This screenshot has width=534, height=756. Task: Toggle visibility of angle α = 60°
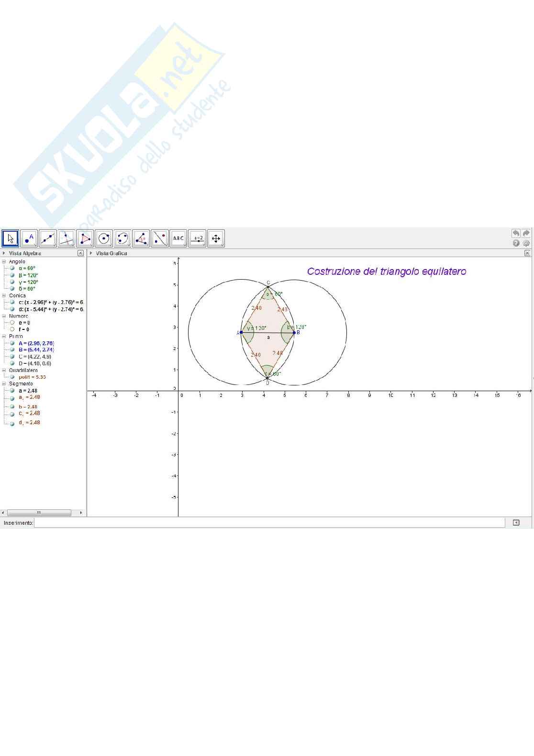click(x=12, y=268)
